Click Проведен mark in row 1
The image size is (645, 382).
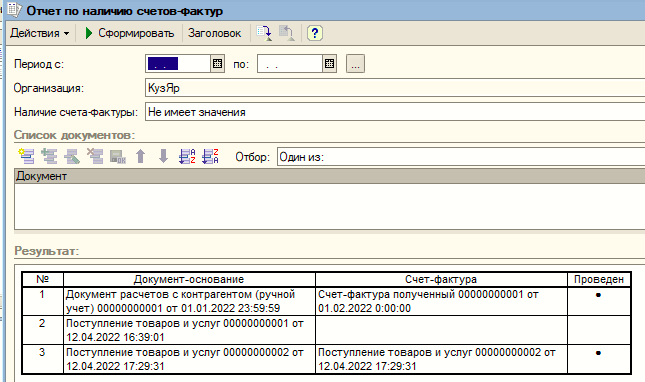pos(598,295)
